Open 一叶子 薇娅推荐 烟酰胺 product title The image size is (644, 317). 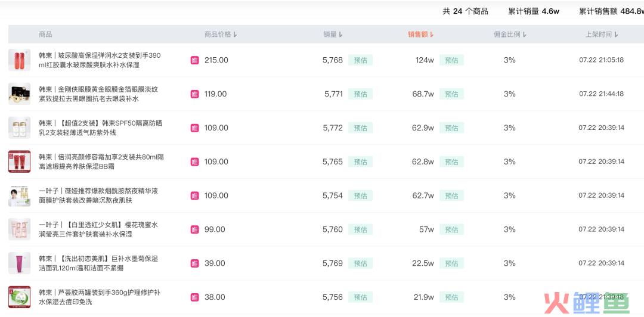point(98,195)
